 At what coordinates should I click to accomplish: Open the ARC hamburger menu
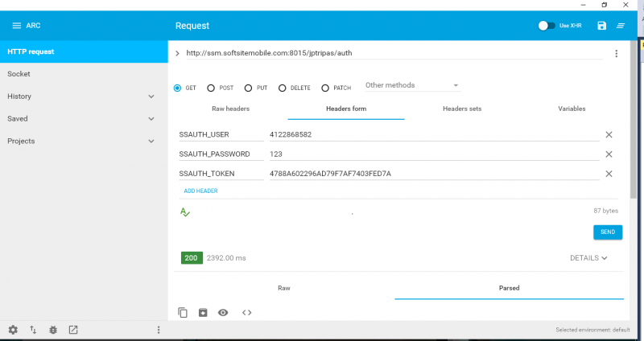click(x=16, y=26)
